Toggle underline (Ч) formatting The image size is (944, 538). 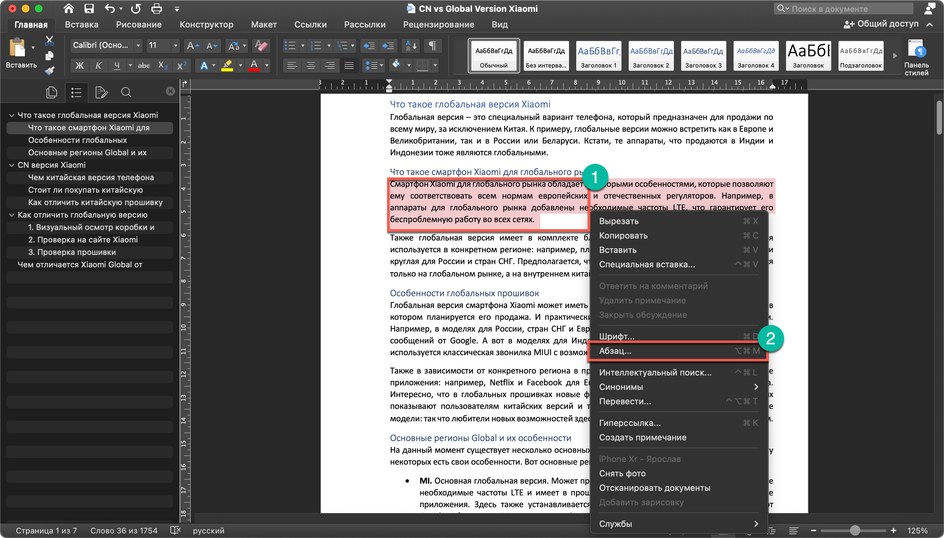117,66
